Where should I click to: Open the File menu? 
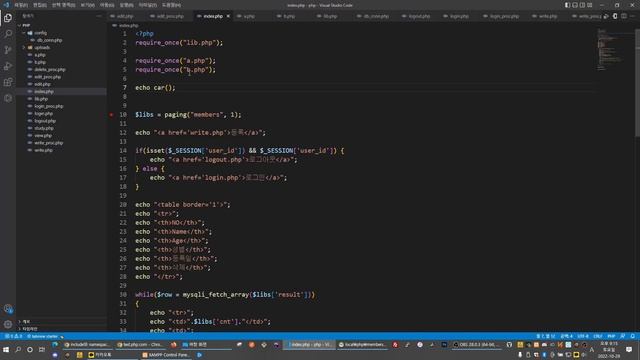click(x=21, y=5)
